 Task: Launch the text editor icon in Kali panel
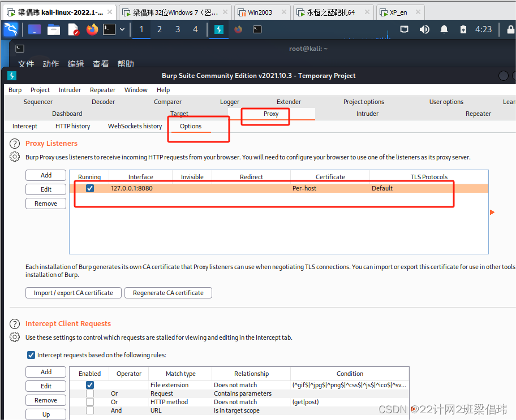pyautogui.click(x=73, y=29)
